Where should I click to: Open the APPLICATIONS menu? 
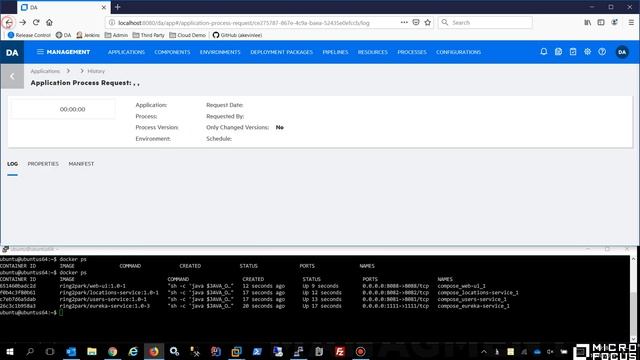click(x=126, y=52)
